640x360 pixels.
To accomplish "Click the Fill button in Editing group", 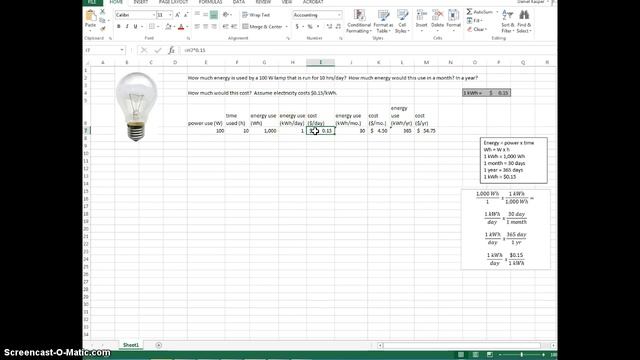I will [476, 20].
